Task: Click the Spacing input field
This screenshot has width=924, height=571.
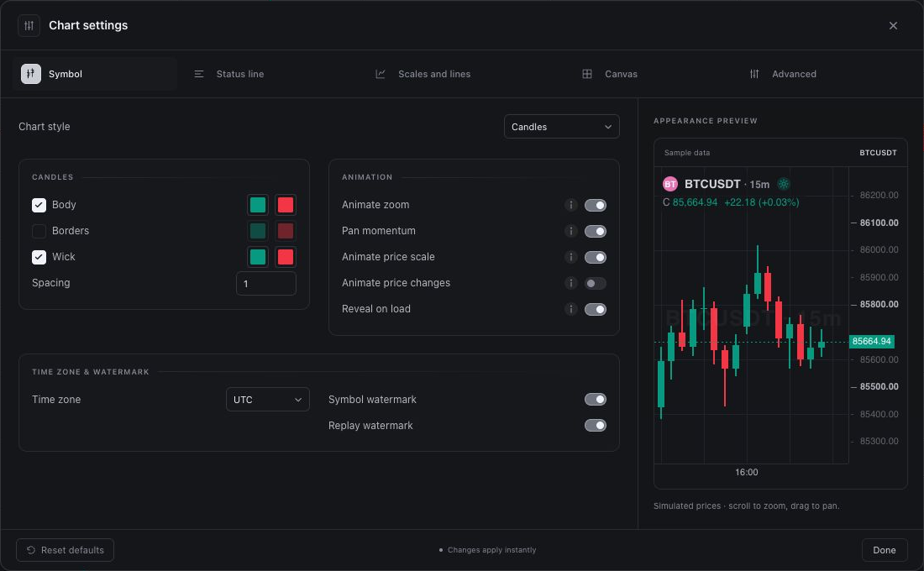Action: click(265, 284)
